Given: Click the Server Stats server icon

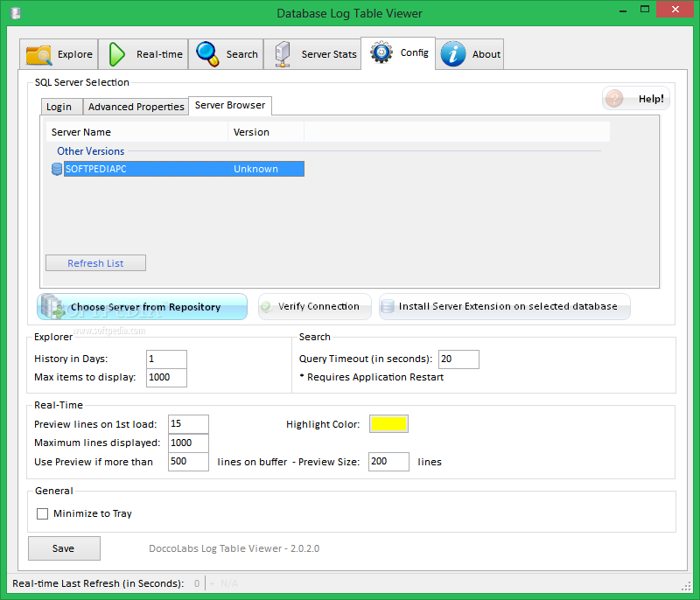Looking at the screenshot, I should tap(283, 54).
